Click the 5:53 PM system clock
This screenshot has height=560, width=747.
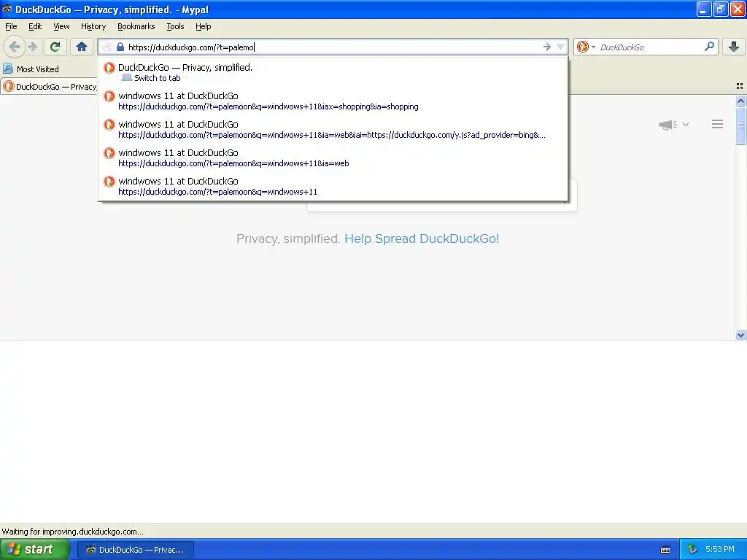pyautogui.click(x=720, y=549)
